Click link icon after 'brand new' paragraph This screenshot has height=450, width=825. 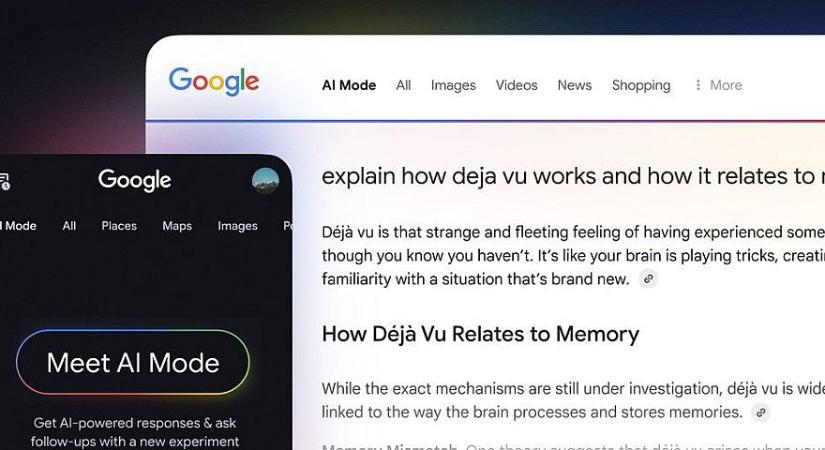[648, 279]
